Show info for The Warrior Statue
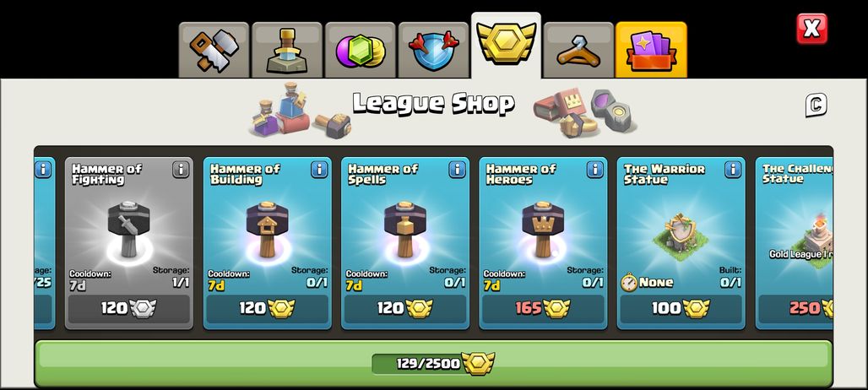The height and width of the screenshot is (390, 868). (x=732, y=170)
